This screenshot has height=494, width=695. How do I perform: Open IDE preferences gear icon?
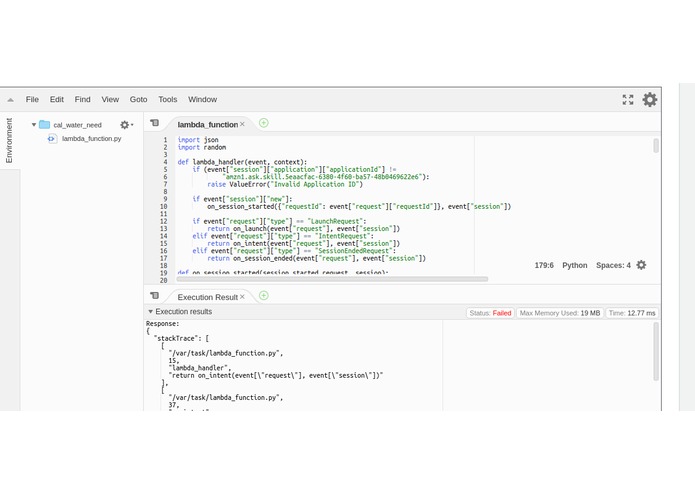[x=650, y=100]
